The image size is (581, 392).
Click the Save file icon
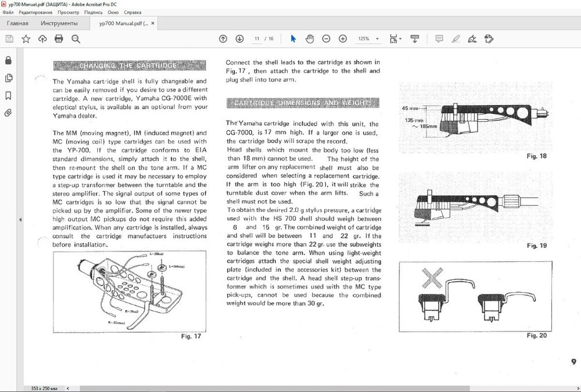click(9, 39)
